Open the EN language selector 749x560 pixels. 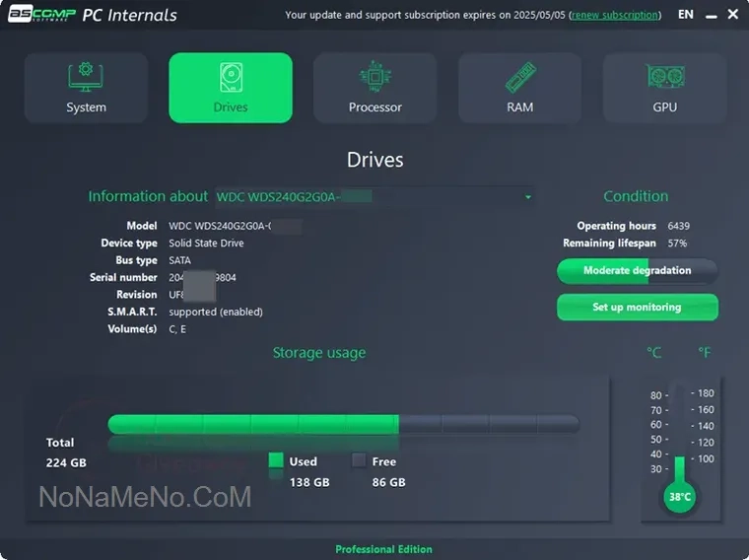(x=685, y=15)
